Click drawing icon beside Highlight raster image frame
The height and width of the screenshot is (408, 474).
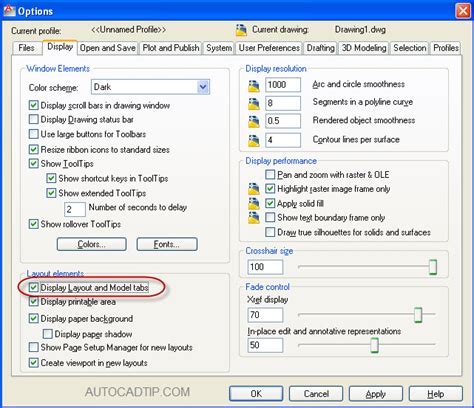[254, 189]
